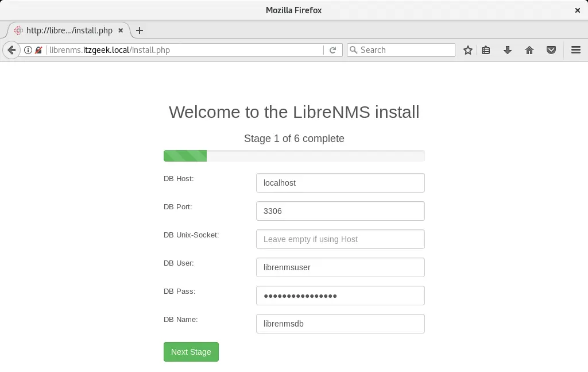Reload the page with the refresh icon

pos(332,50)
